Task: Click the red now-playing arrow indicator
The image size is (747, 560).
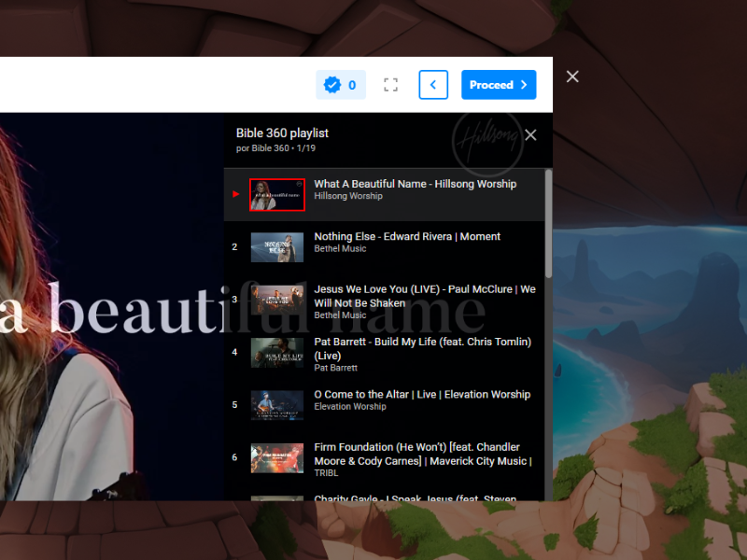Action: point(236,194)
